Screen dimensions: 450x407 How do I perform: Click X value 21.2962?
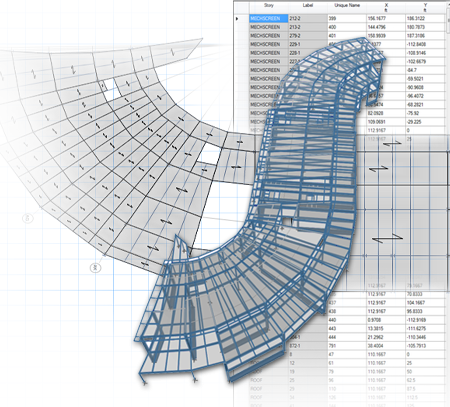pos(386,337)
